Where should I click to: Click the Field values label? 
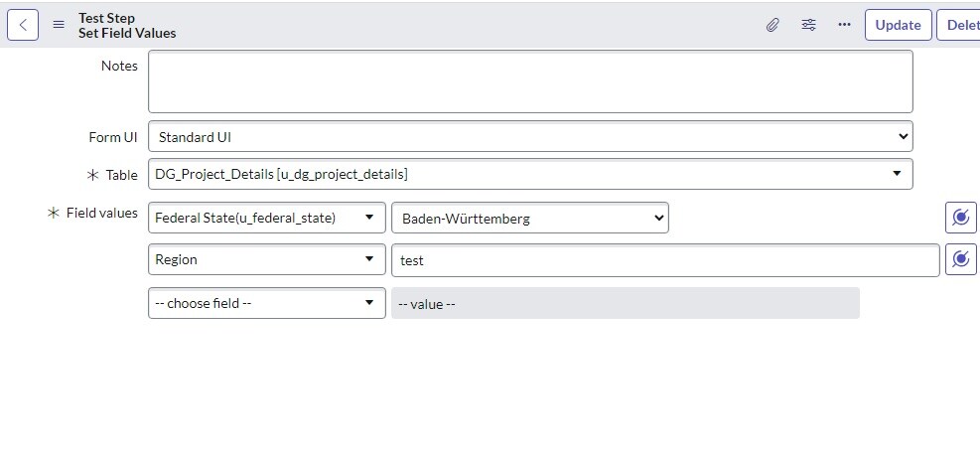coord(101,213)
